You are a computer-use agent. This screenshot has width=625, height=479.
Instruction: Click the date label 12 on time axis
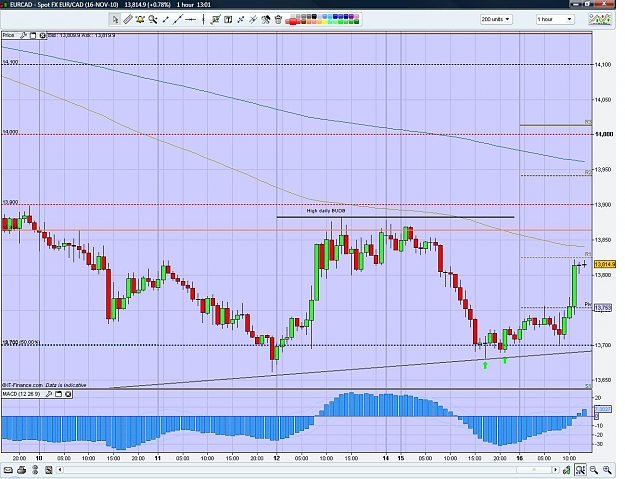[277, 458]
